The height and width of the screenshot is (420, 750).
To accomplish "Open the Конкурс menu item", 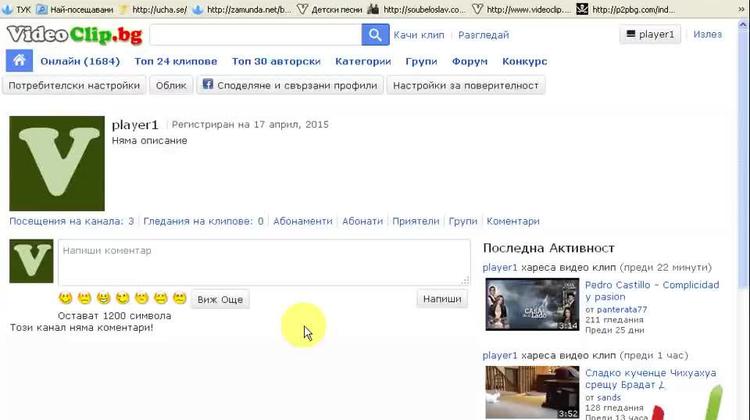I will [524, 61].
